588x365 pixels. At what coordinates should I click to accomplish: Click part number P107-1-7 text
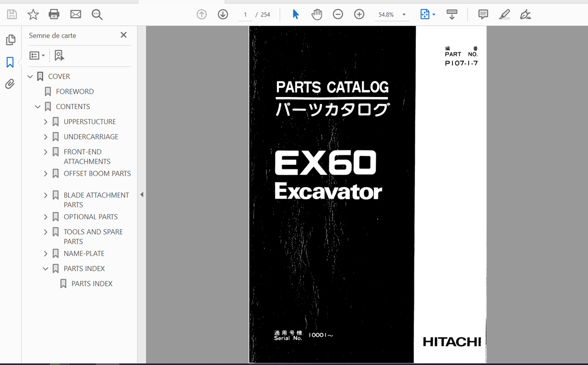coord(461,63)
